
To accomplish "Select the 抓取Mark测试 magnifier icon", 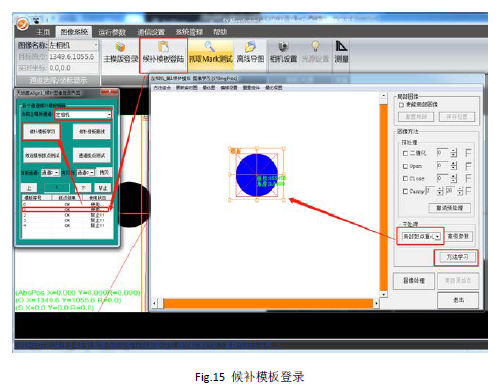I will click(x=210, y=46).
